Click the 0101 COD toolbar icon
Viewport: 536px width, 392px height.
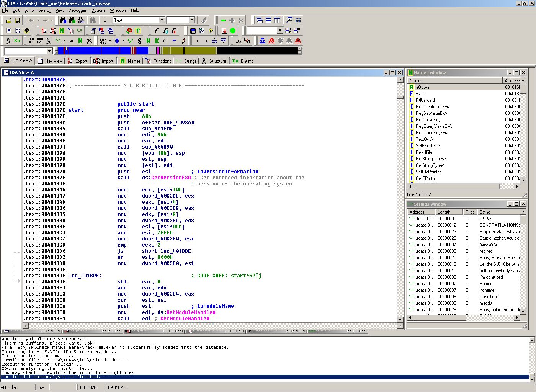pos(31,41)
